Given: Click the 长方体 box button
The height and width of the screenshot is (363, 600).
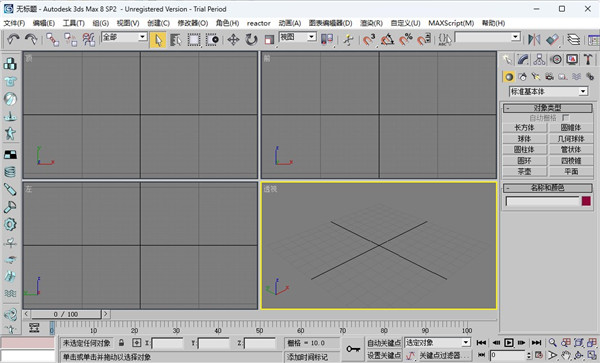Looking at the screenshot, I should pyautogui.click(x=524, y=128).
